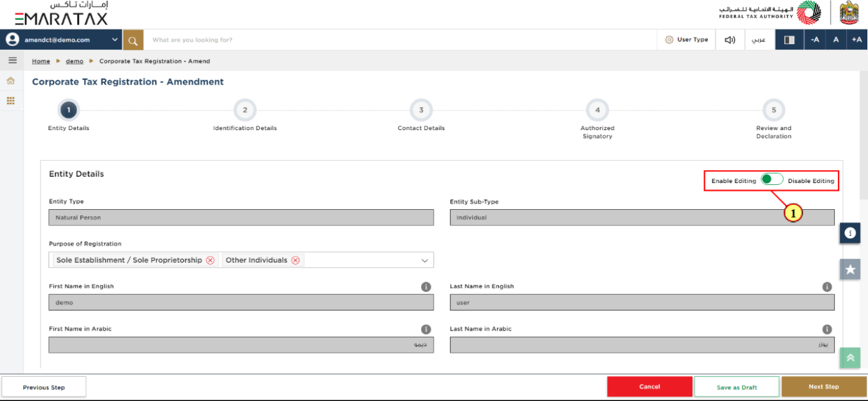Expand the account dropdown arrow beside email

click(x=115, y=40)
